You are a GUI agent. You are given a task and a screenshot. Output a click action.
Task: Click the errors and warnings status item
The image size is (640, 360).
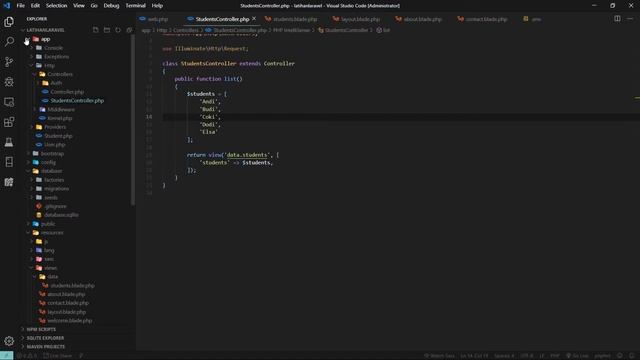pyautogui.click(x=27, y=356)
